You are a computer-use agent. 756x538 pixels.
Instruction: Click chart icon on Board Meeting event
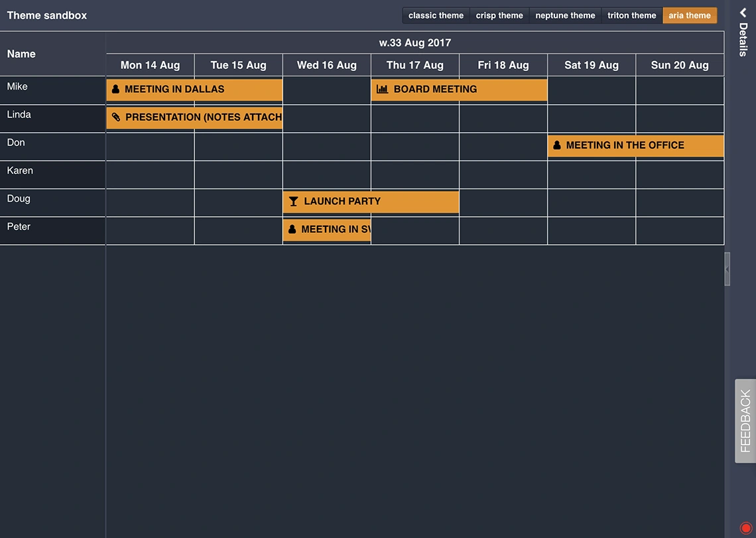point(383,89)
